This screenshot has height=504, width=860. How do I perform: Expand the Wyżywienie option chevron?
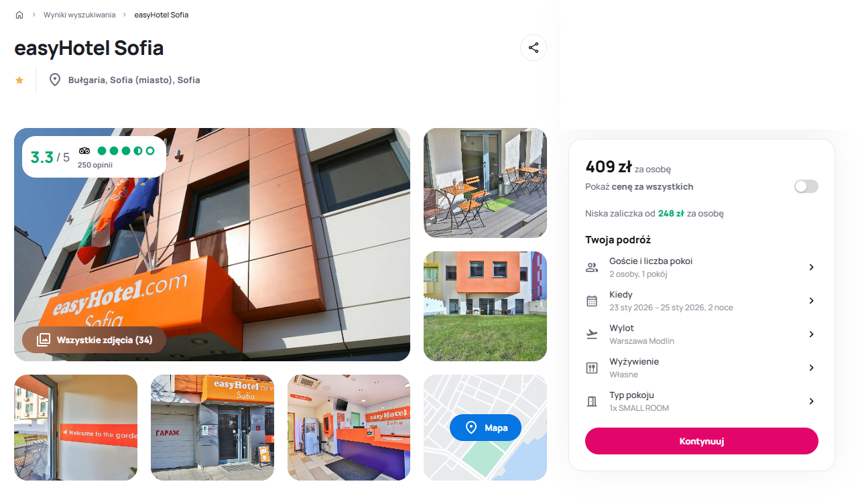pos(811,368)
